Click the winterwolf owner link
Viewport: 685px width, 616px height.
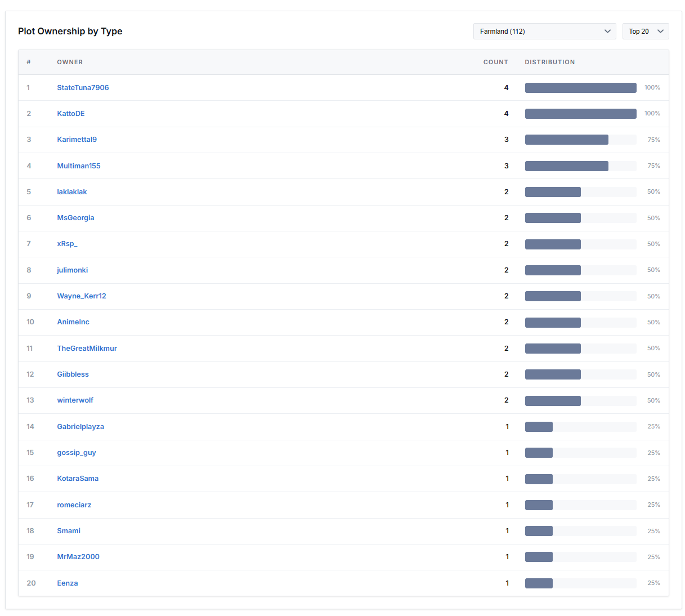coord(75,400)
